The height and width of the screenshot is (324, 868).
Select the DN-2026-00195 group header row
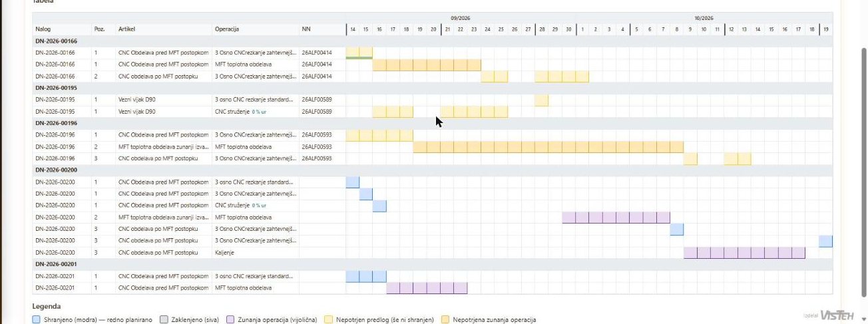[433, 88]
